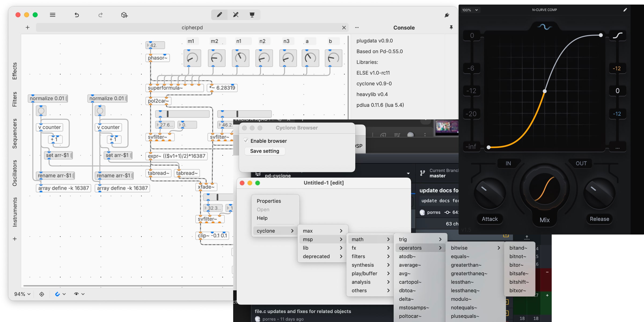Toggle the Enable browser checkbox
644x322 pixels.
coord(246,141)
